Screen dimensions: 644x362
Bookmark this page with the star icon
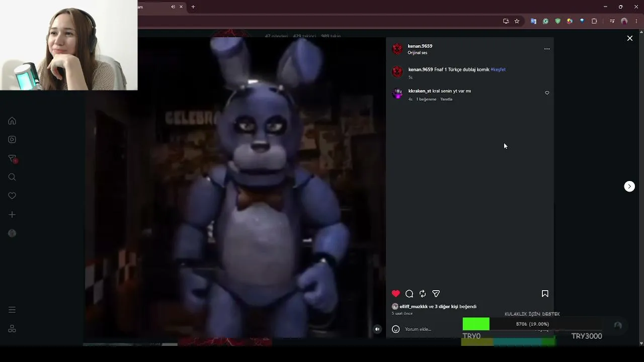[517, 21]
